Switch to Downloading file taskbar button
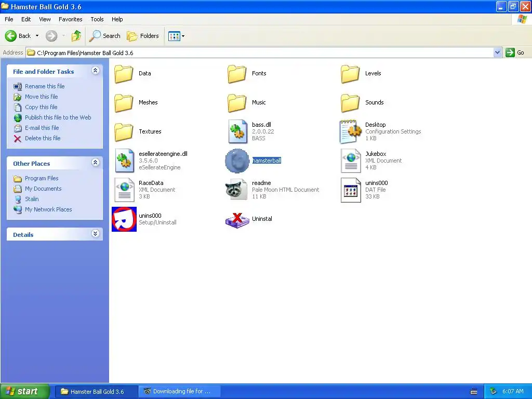The width and height of the screenshot is (532, 399). point(179,392)
